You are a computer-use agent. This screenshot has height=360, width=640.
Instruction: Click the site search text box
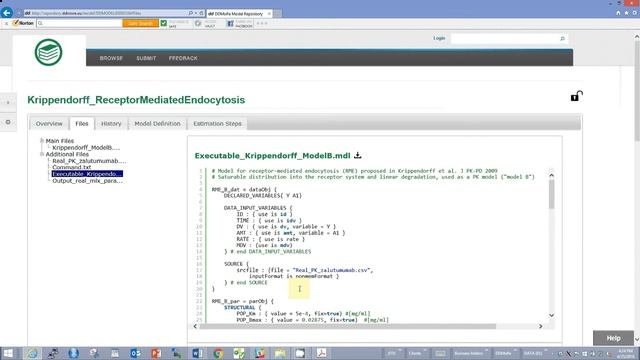click(505, 39)
